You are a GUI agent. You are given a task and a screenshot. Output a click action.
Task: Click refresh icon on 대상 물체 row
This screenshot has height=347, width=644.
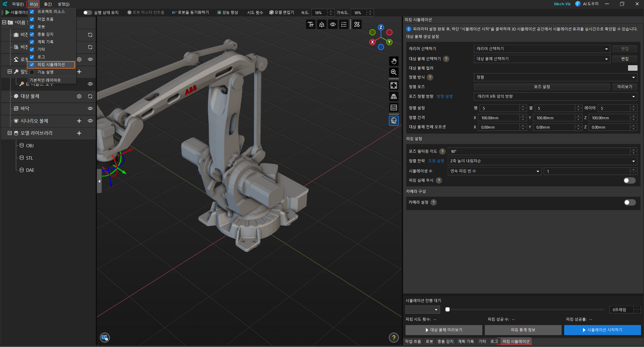coord(90,96)
